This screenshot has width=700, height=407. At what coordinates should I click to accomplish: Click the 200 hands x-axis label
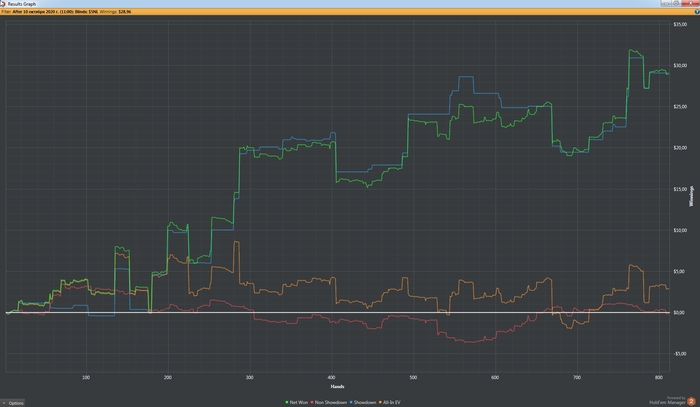coord(168,378)
